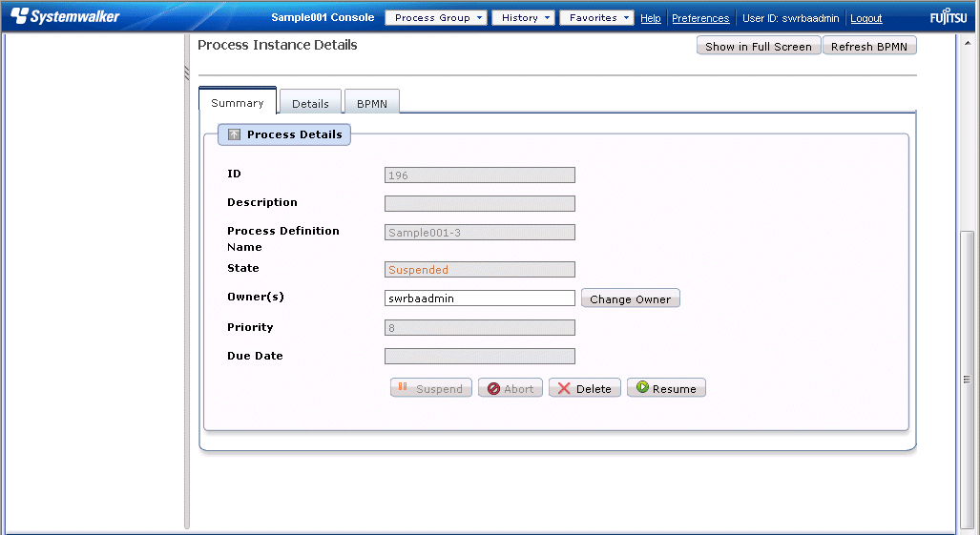Screen dimensions: 980x535
Task: Resume the suspended process
Action: click(x=666, y=388)
